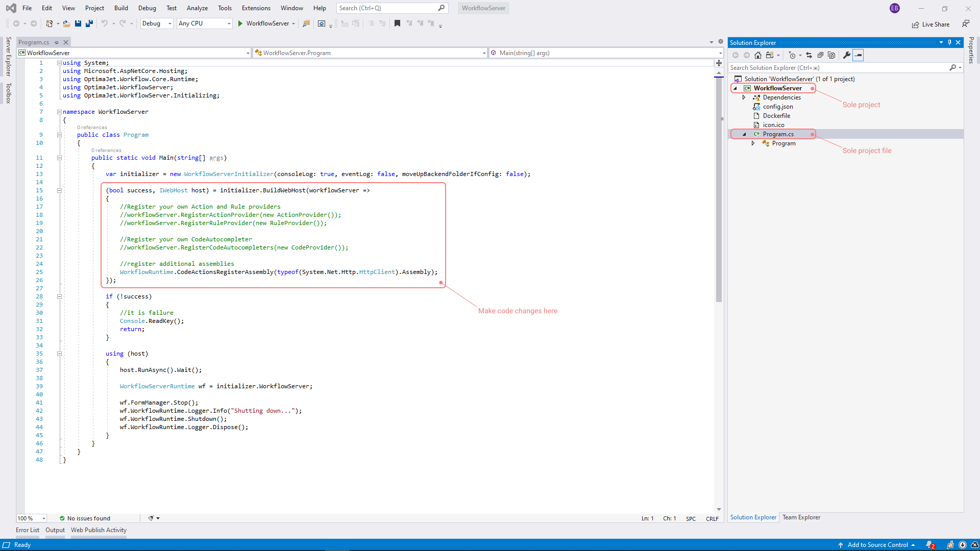Toggle Show All Files in Solution Explorer
This screenshot has height=551, width=980.
point(831,55)
